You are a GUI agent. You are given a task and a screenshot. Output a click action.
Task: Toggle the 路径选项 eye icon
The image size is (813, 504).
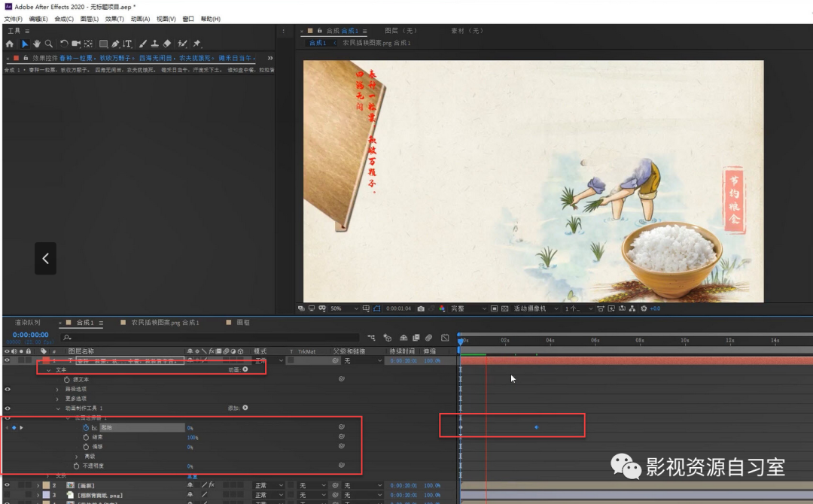pos(8,389)
